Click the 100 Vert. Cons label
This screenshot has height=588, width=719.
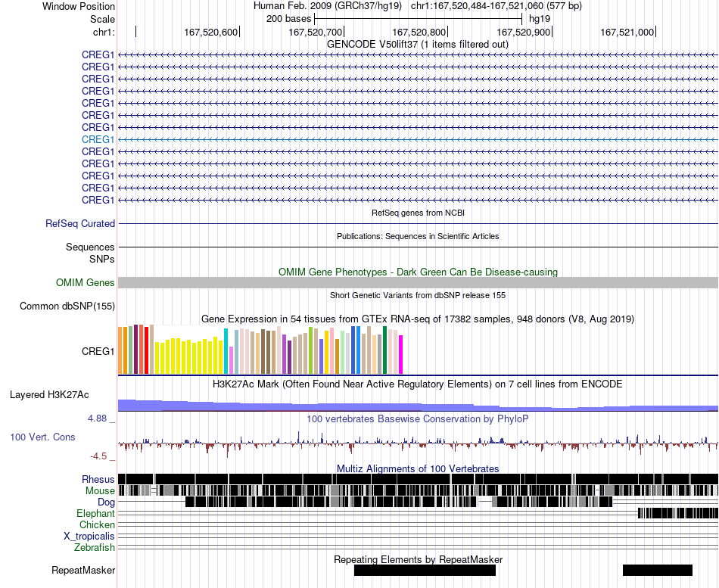[42, 437]
